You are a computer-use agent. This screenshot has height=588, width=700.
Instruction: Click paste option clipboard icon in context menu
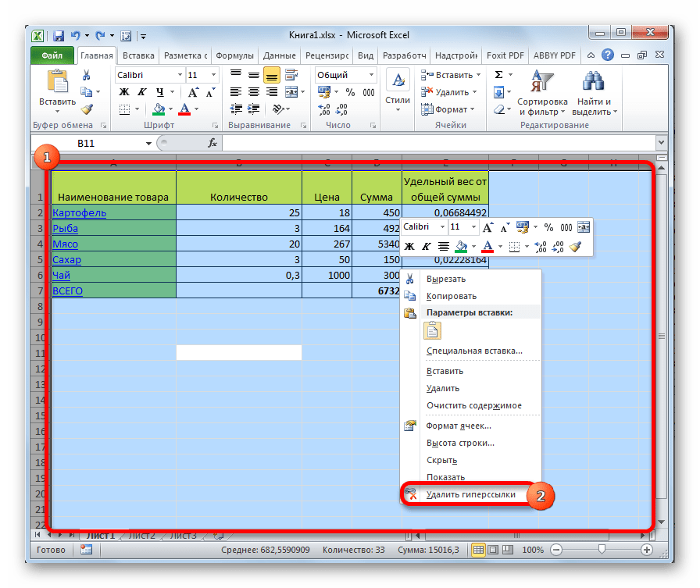pyautogui.click(x=434, y=330)
